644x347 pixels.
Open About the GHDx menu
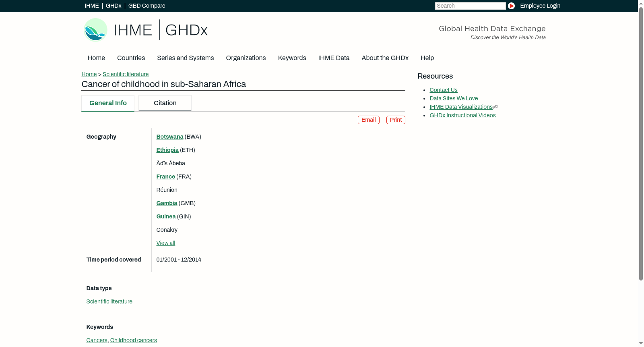(385, 58)
